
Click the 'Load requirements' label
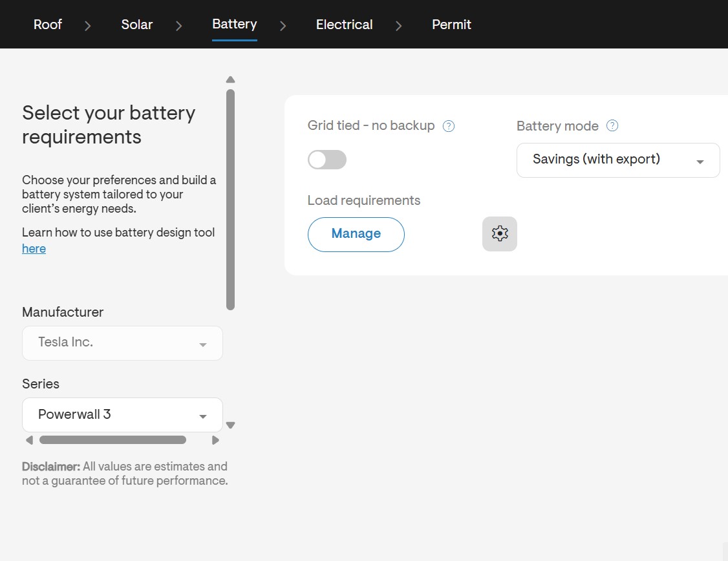(364, 200)
